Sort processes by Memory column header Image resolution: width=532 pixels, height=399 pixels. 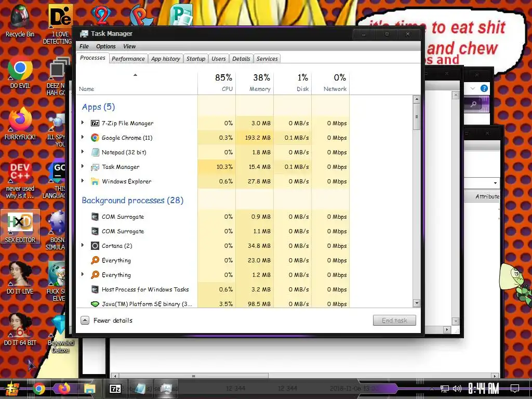pos(255,83)
